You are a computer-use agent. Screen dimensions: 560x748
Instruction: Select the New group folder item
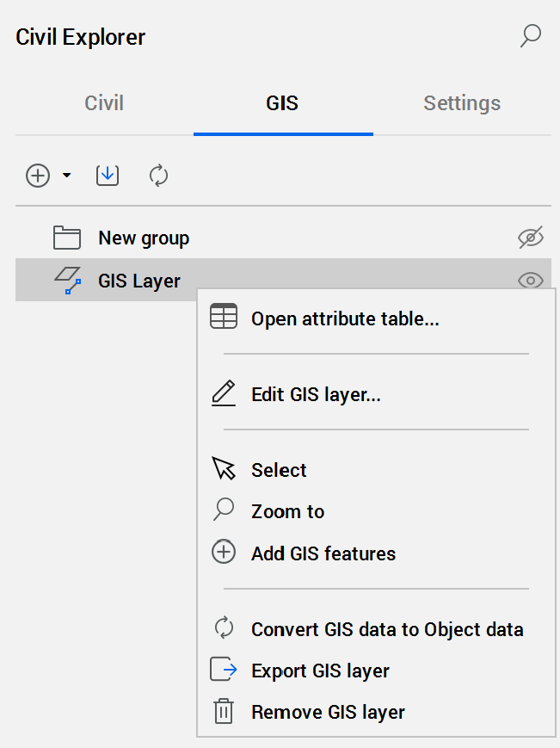pyautogui.click(x=144, y=238)
